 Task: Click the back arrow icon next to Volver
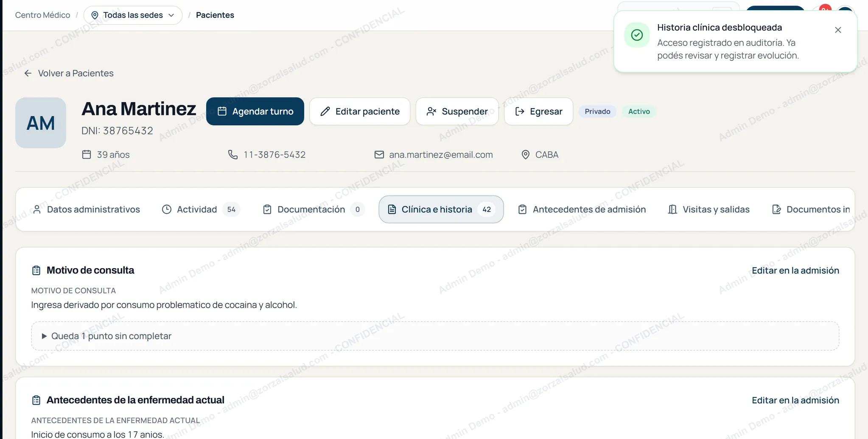(28, 73)
